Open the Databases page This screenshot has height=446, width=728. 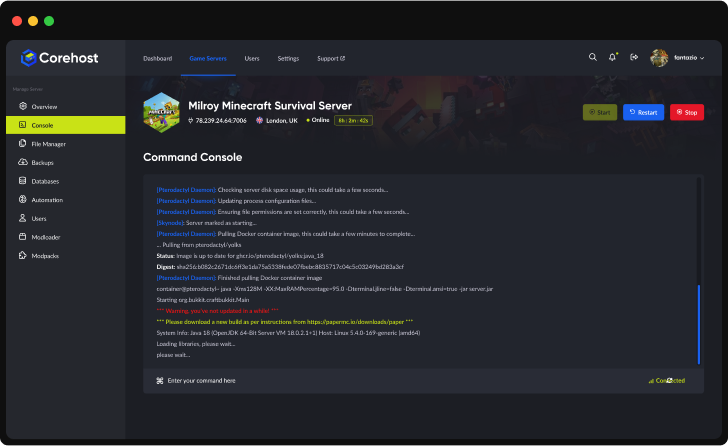click(65, 181)
